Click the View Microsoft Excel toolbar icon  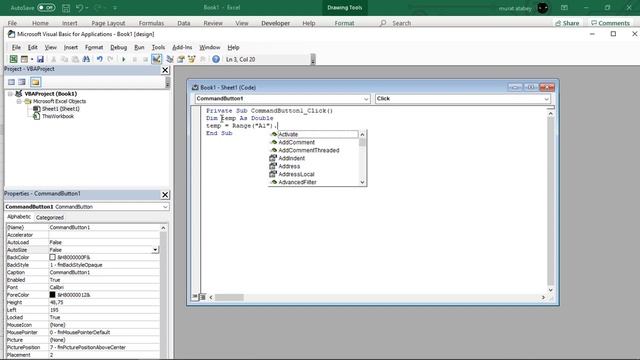pyautogui.click(x=13, y=59)
